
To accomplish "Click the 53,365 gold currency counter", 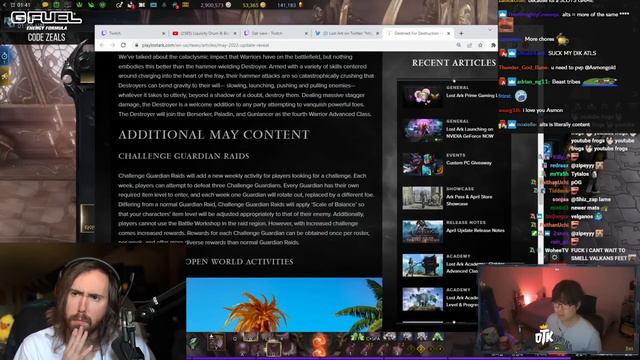I will coord(254,5).
